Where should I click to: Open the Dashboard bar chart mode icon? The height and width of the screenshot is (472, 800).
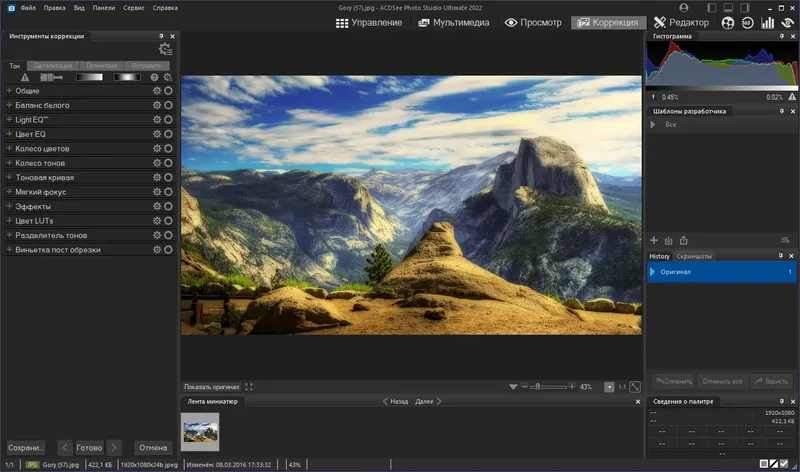tap(767, 22)
